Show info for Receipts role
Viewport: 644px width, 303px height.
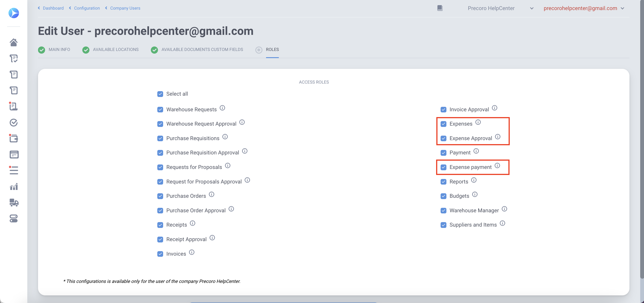coord(192,223)
